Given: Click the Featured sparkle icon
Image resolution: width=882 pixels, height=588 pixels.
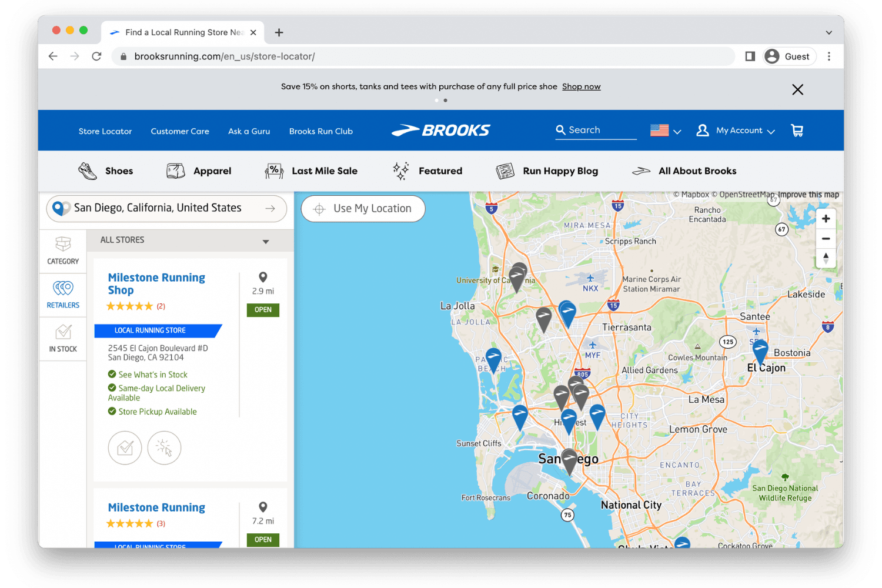Looking at the screenshot, I should (401, 171).
